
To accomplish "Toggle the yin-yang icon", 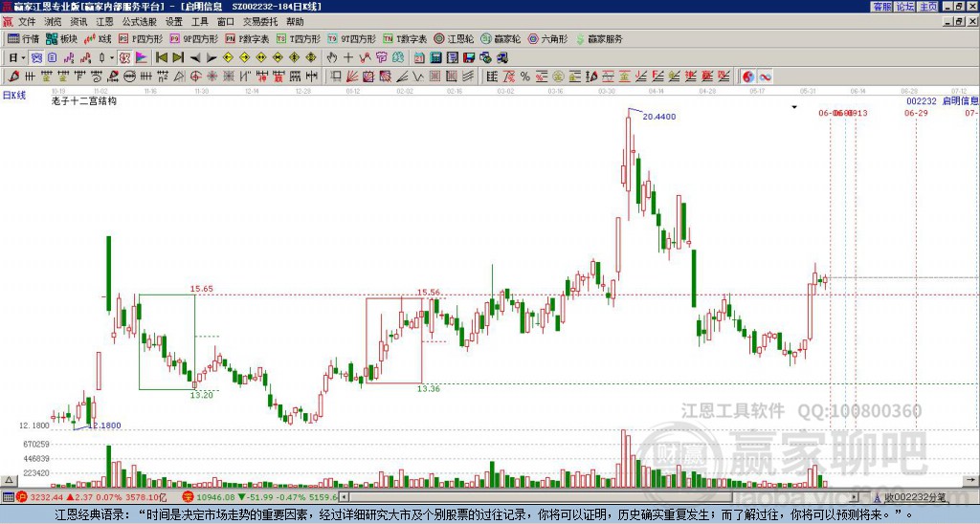I will (748, 76).
